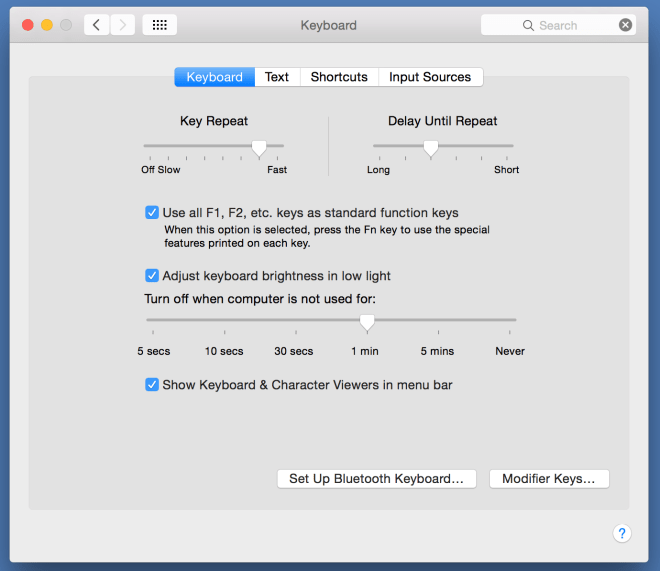The image size is (660, 571).
Task: Switch to the Text tab
Action: click(x=277, y=77)
